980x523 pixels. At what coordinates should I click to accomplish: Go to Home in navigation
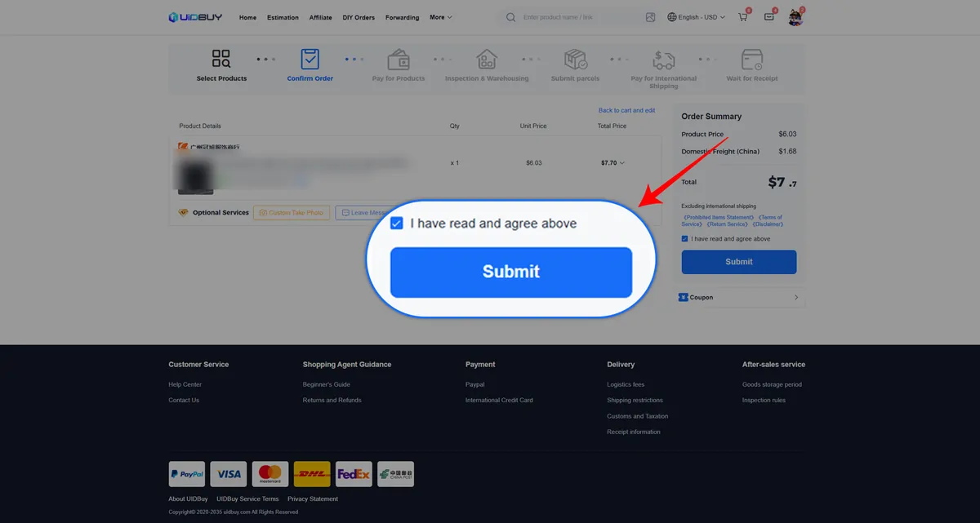pos(247,17)
